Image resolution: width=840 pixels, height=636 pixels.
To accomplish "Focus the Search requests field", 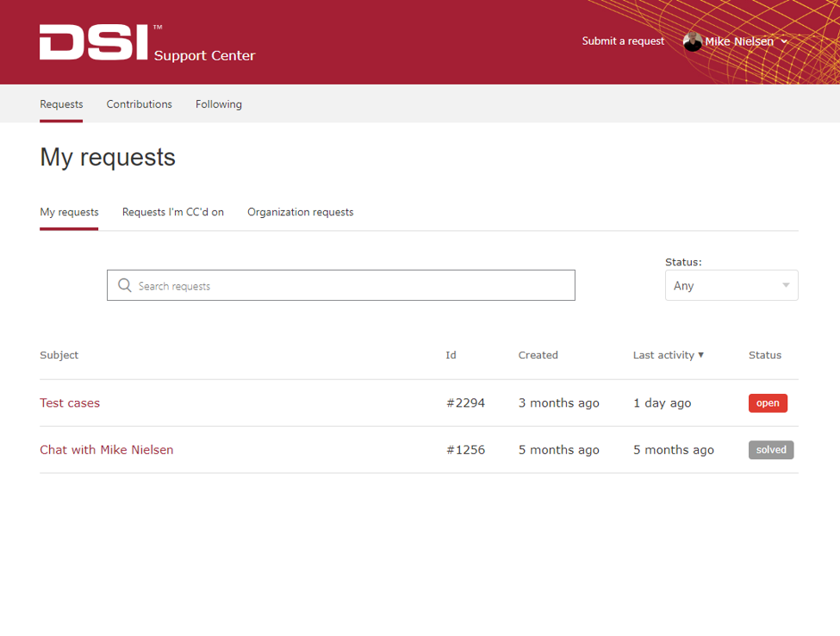I will pyautogui.click(x=353, y=285).
